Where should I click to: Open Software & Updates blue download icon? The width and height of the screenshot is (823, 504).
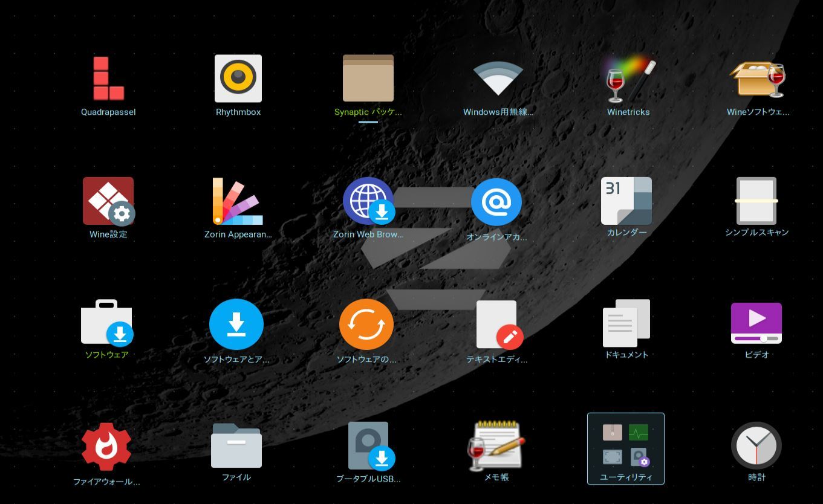tap(236, 325)
